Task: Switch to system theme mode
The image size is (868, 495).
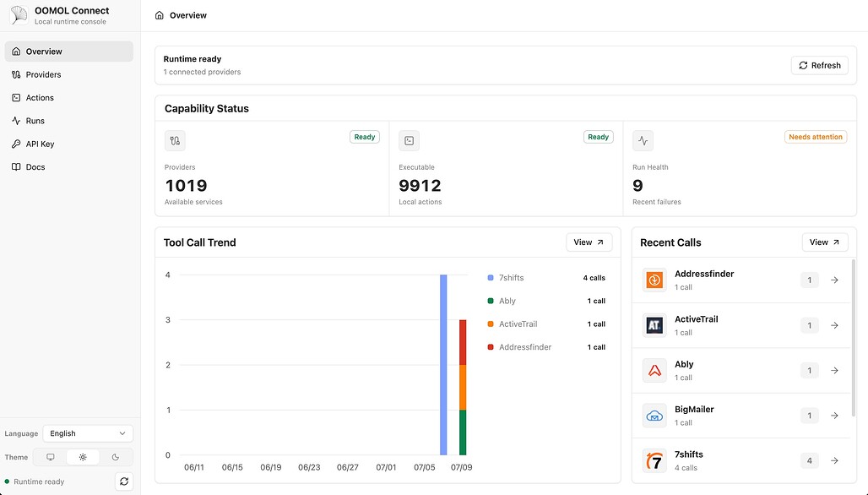Action: 51,457
